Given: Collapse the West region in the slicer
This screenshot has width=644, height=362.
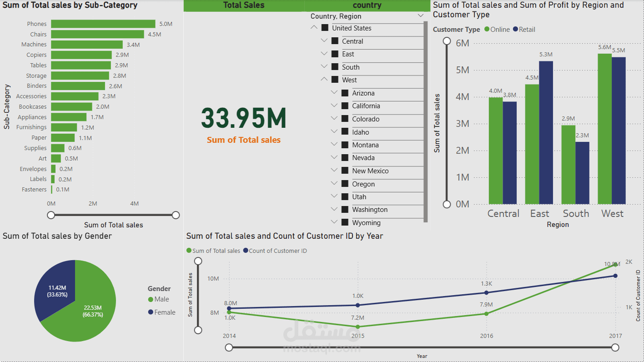Looking at the screenshot, I should [324, 78].
